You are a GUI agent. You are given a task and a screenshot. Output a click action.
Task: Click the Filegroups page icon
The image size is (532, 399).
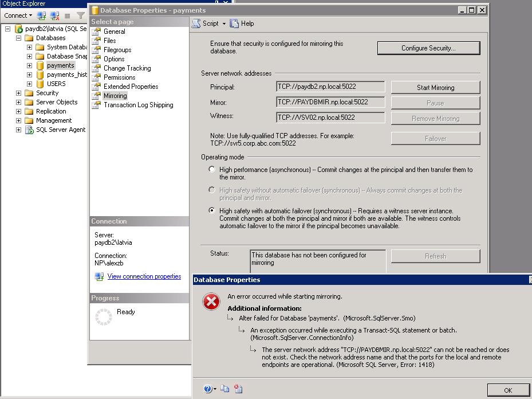[96, 49]
